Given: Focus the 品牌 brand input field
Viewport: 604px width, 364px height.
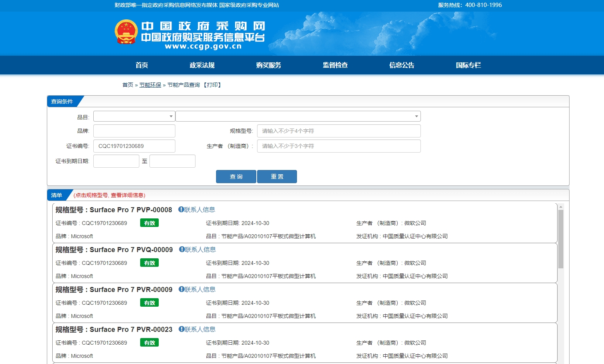Looking at the screenshot, I should pos(134,131).
